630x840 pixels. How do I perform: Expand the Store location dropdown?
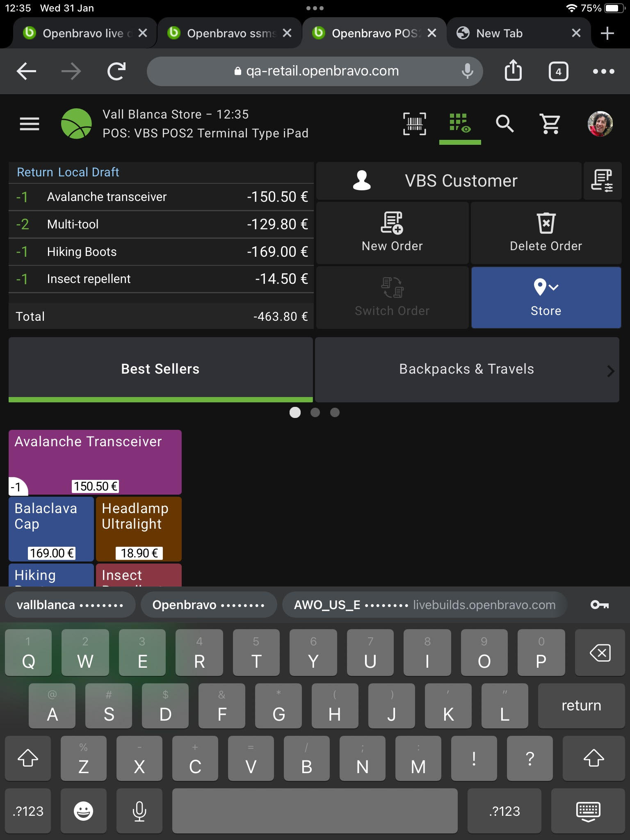coord(546,297)
